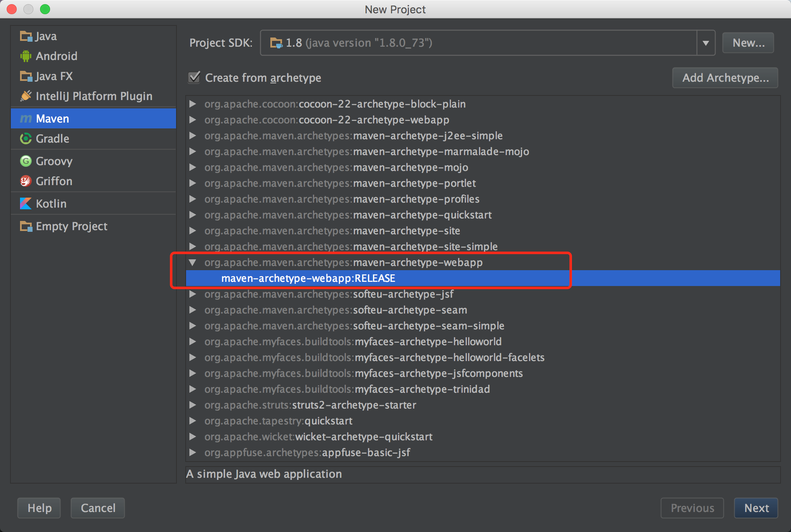
Task: Click Add Archetype... button
Action: pyautogui.click(x=725, y=78)
